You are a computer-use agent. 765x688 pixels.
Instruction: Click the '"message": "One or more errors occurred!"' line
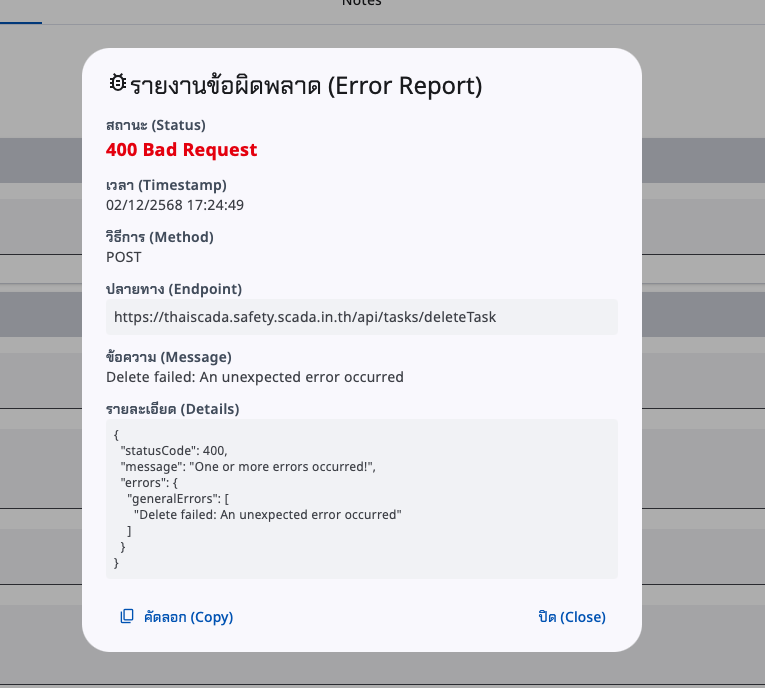pyautogui.click(x=248, y=466)
